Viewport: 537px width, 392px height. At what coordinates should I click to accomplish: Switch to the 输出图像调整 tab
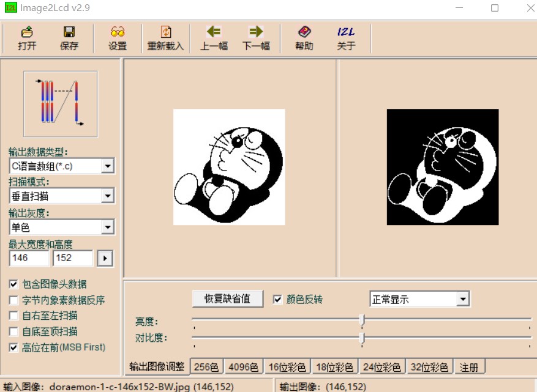(157, 367)
